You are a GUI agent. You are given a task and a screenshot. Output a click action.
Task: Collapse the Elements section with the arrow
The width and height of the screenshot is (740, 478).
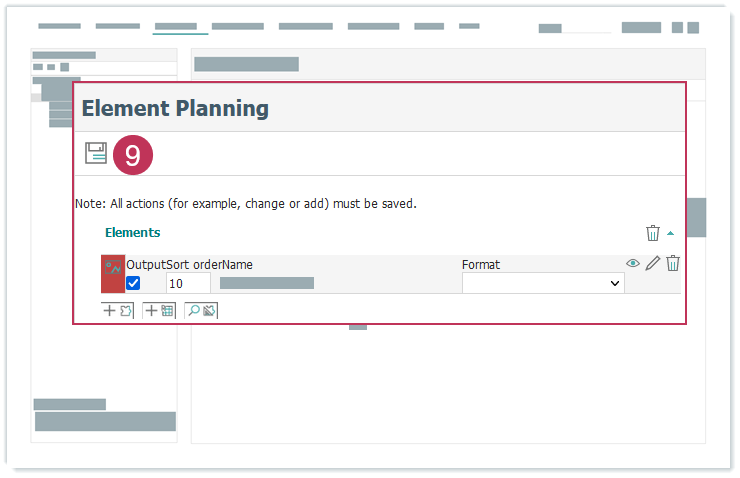[x=670, y=233]
